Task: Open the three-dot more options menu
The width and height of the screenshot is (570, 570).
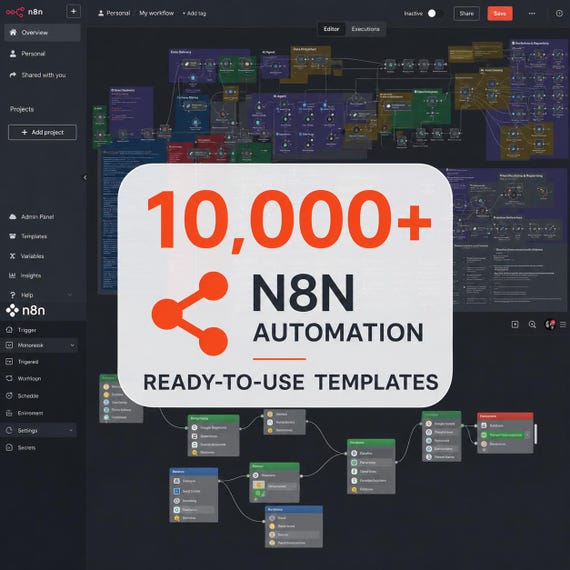Action: [532, 13]
